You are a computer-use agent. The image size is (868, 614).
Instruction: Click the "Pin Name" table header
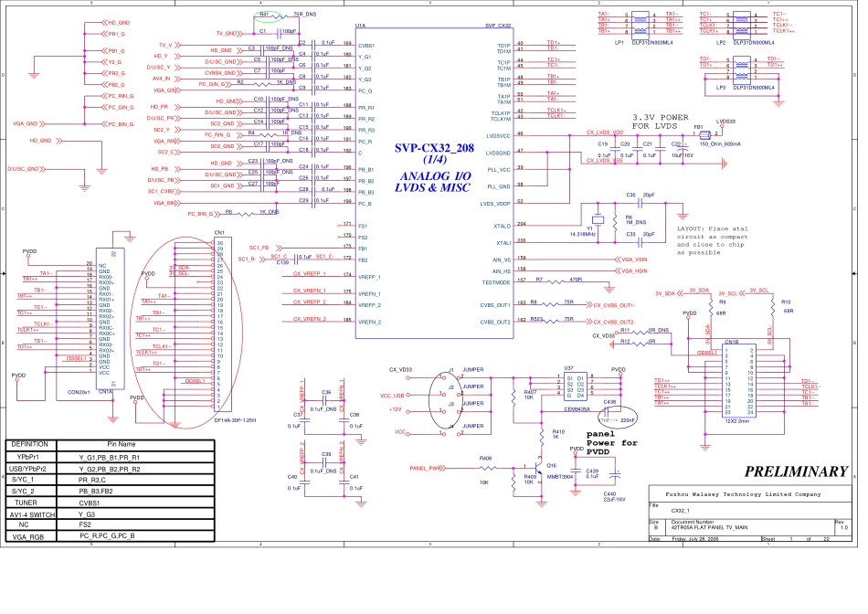point(122,444)
